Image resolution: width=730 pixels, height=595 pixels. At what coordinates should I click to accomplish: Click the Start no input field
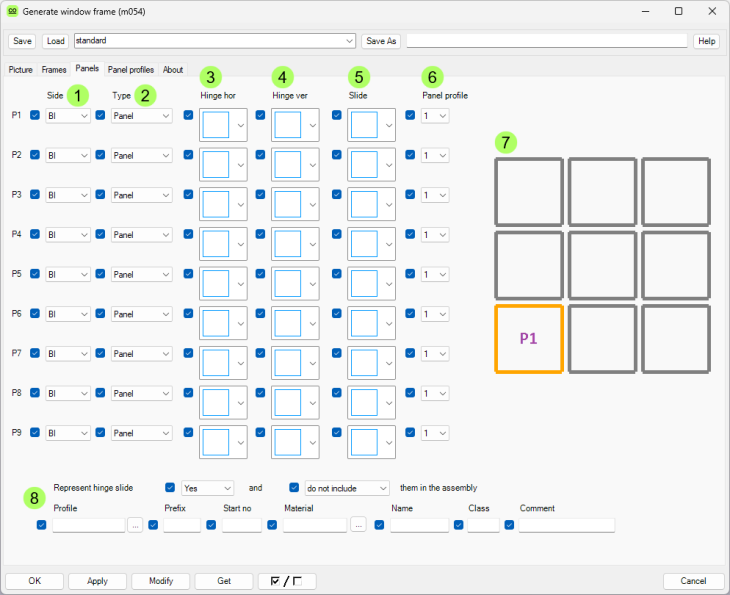pyautogui.click(x=242, y=525)
